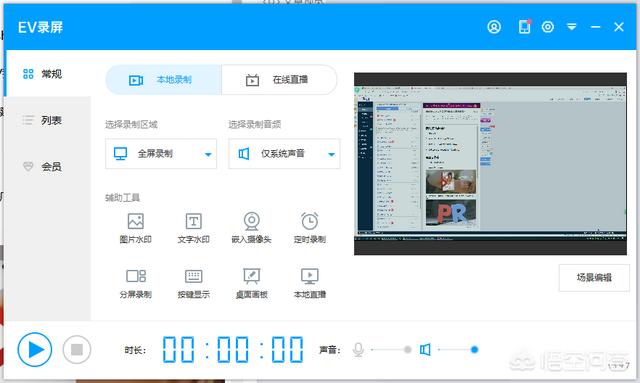Image resolution: width=640 pixels, height=383 pixels.
Task: Click the screen preview thumbnail
Action: click(490, 164)
